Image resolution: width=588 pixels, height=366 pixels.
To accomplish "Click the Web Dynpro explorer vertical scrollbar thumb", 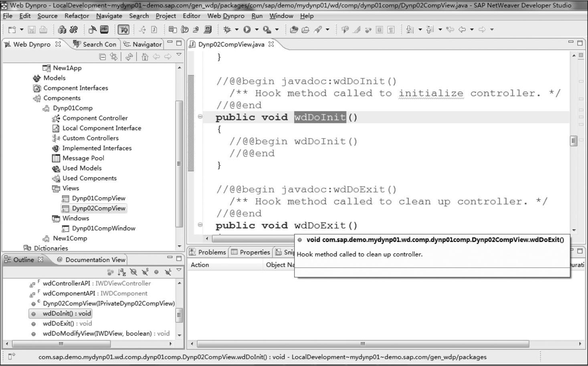I will point(179,164).
